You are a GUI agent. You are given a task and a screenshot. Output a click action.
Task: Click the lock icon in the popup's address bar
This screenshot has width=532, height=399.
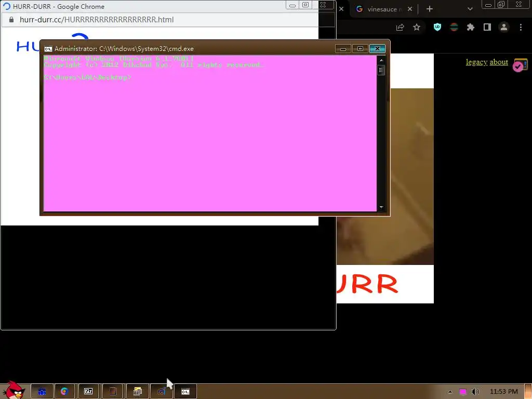coord(11,20)
